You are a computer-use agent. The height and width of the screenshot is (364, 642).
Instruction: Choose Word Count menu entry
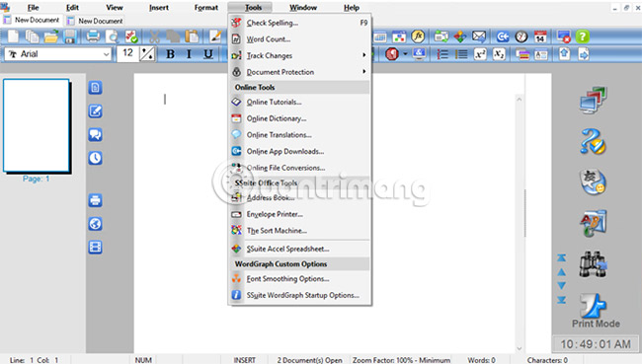pyautogui.click(x=299, y=39)
